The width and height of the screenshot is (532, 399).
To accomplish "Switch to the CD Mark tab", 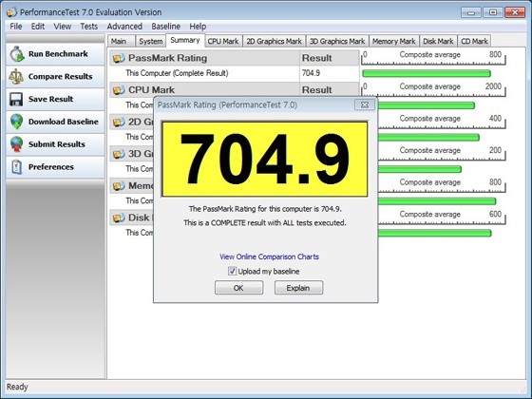I will coord(474,41).
